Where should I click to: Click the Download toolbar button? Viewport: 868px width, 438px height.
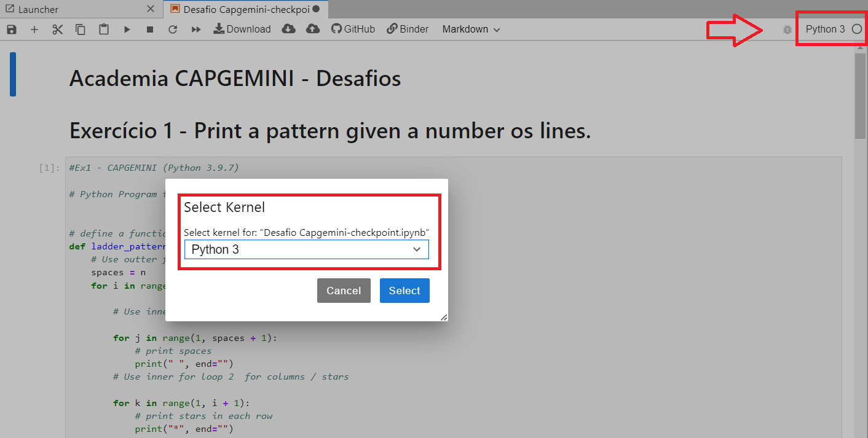tap(242, 29)
